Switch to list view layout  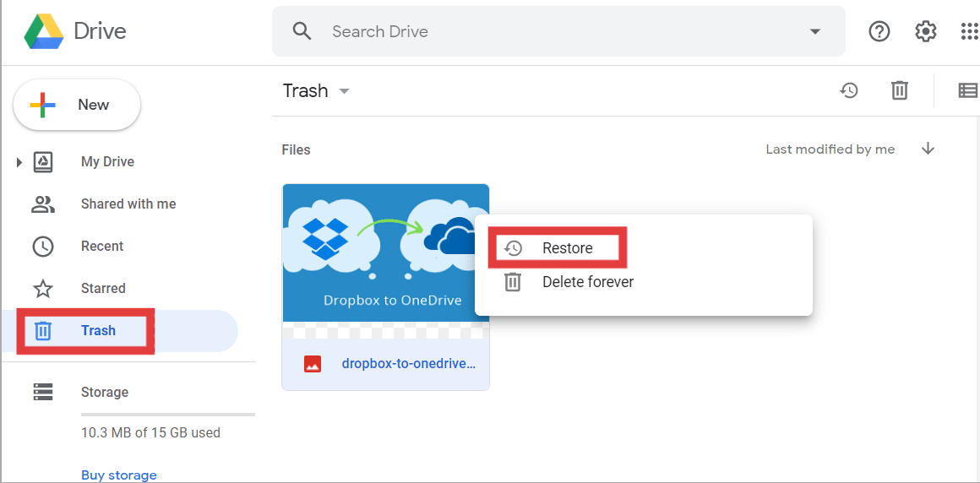click(967, 90)
